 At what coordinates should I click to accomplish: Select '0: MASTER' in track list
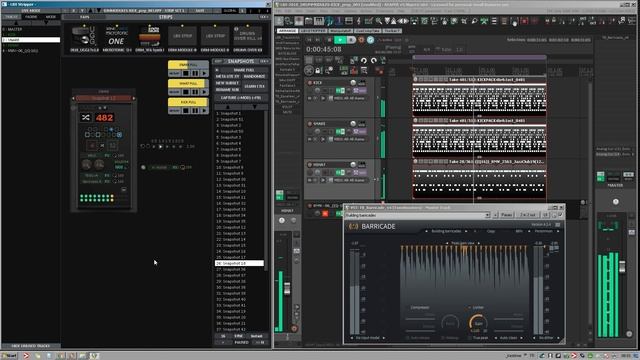click(31, 29)
